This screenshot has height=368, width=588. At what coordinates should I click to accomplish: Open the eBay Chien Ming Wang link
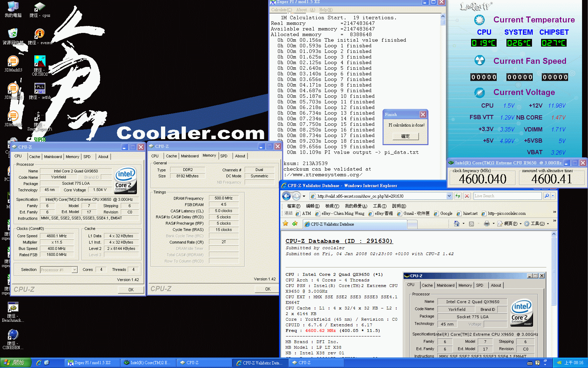pyautogui.click(x=340, y=213)
